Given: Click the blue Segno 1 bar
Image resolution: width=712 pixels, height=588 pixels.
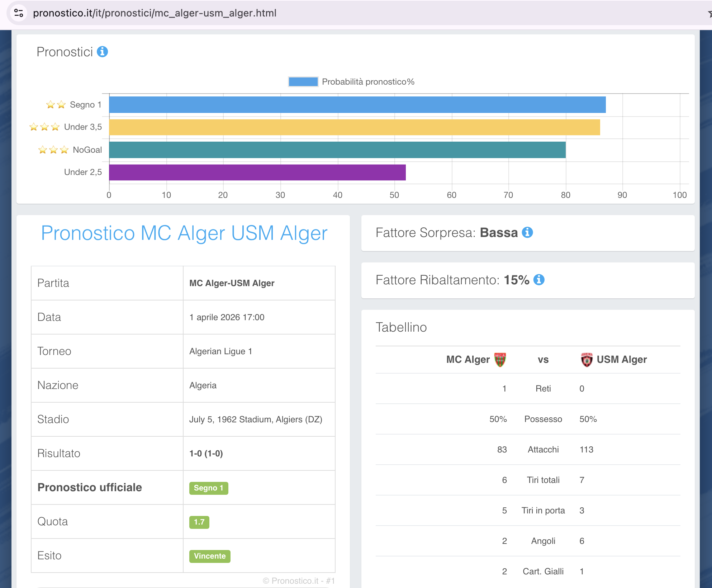Looking at the screenshot, I should coord(357,105).
